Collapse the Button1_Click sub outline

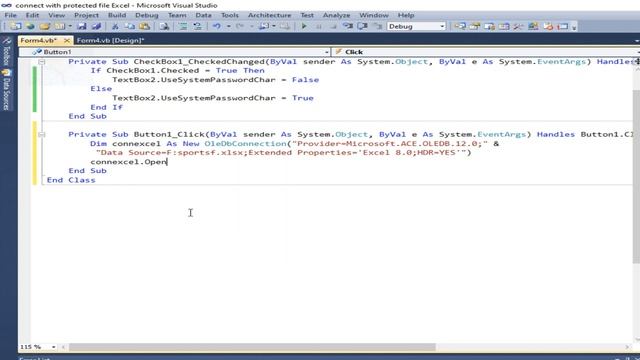click(42, 134)
